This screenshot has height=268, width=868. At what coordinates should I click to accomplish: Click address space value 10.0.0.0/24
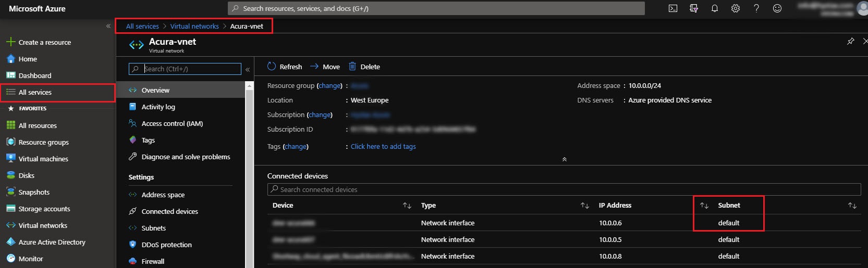point(645,85)
